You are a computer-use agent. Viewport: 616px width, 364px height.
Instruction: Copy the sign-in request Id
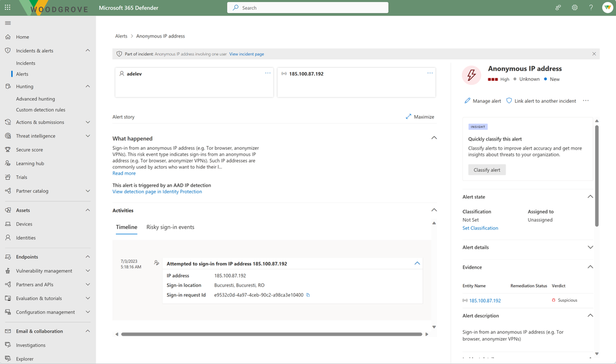[x=308, y=295]
